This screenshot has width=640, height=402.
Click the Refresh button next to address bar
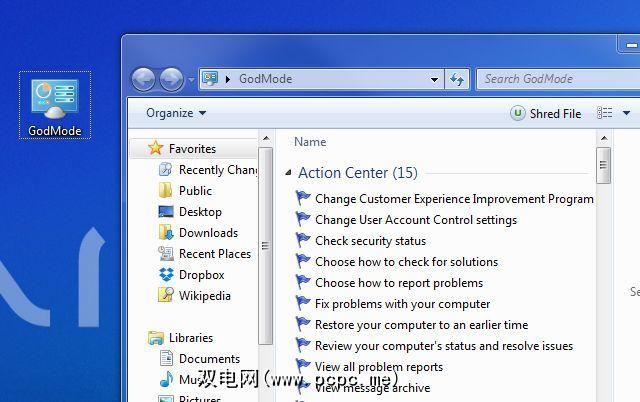coord(457,79)
